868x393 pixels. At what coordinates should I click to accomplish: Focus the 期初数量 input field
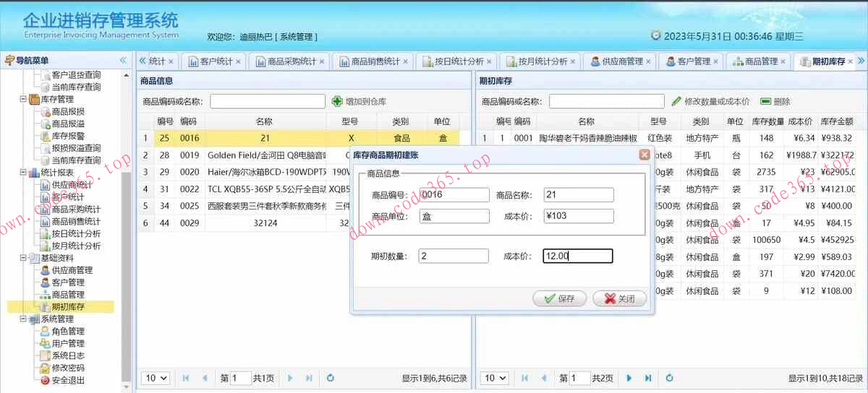point(454,256)
